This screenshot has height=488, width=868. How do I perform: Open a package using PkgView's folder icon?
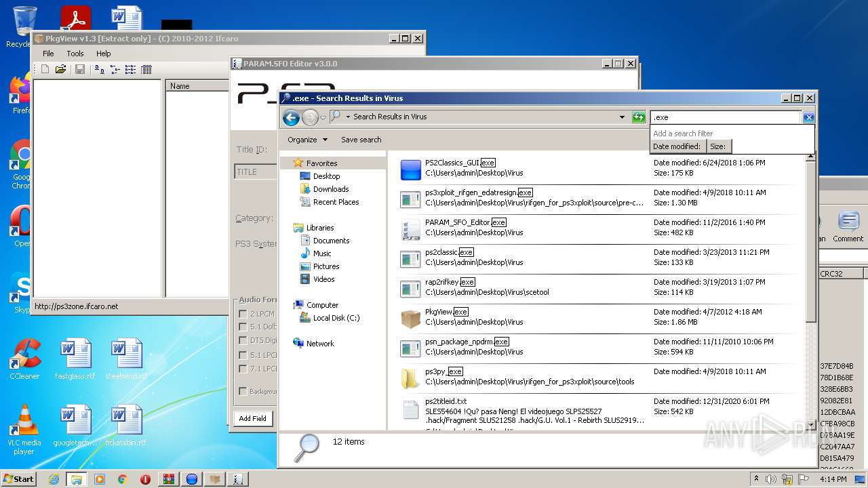click(x=60, y=69)
